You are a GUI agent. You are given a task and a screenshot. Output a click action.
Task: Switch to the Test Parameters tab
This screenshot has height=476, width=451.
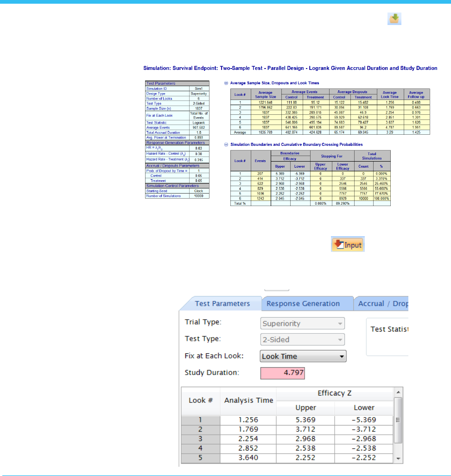(x=222, y=304)
